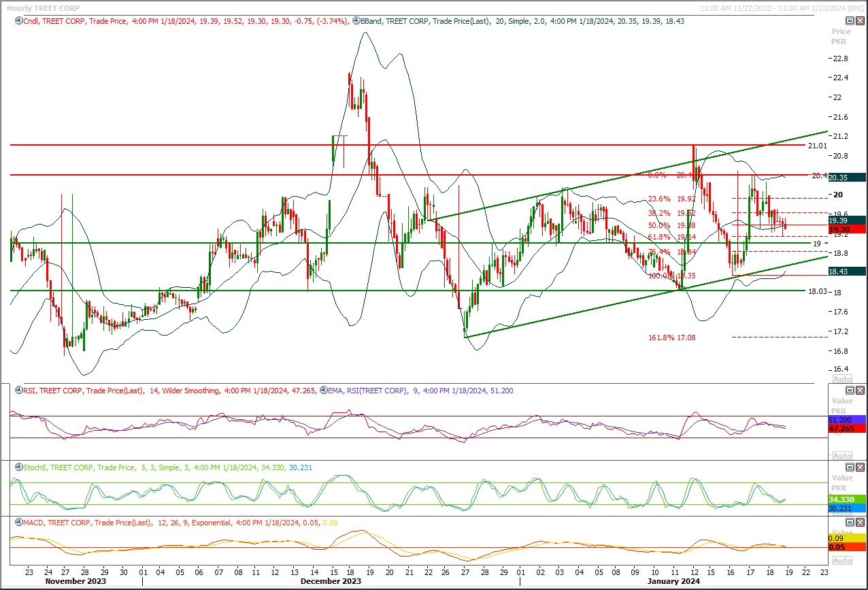This screenshot has width=868, height=590.
Task: Click the clock icon beside Cndl series
Action: (17, 21)
